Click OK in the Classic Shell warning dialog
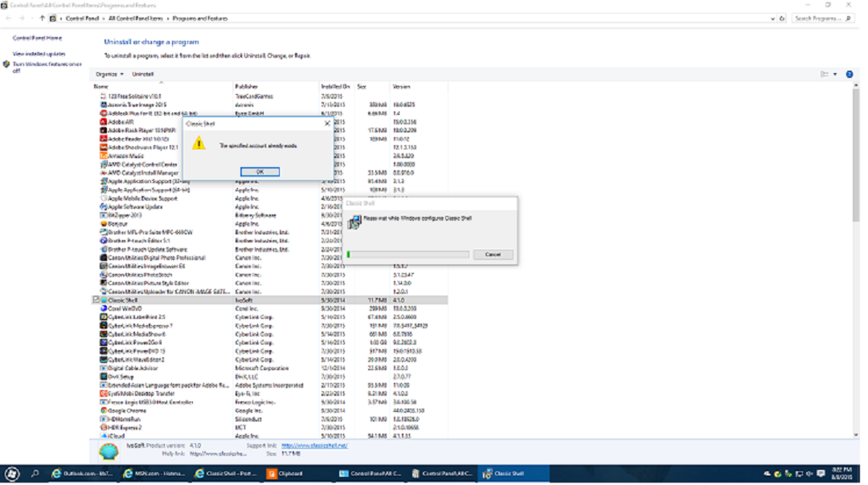The height and width of the screenshot is (485, 868). [260, 172]
